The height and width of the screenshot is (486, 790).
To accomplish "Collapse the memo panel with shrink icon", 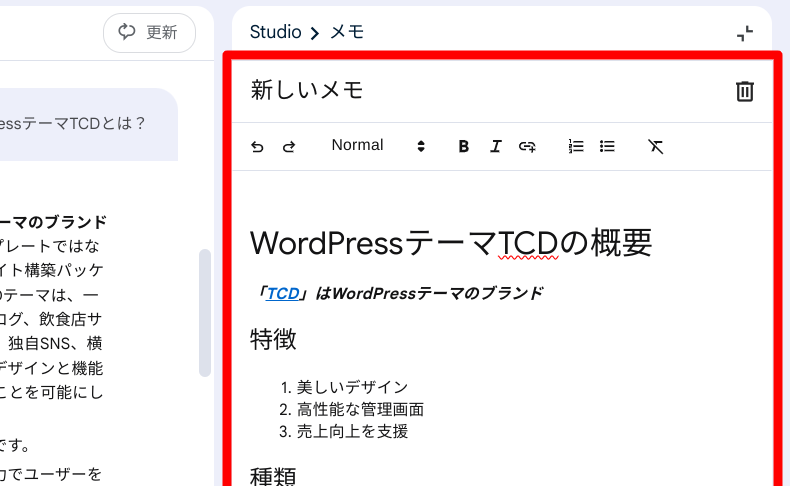I will [745, 34].
